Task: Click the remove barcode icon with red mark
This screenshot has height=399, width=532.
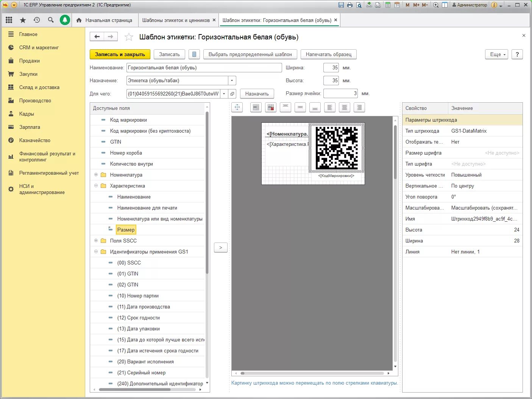Action: [x=270, y=107]
